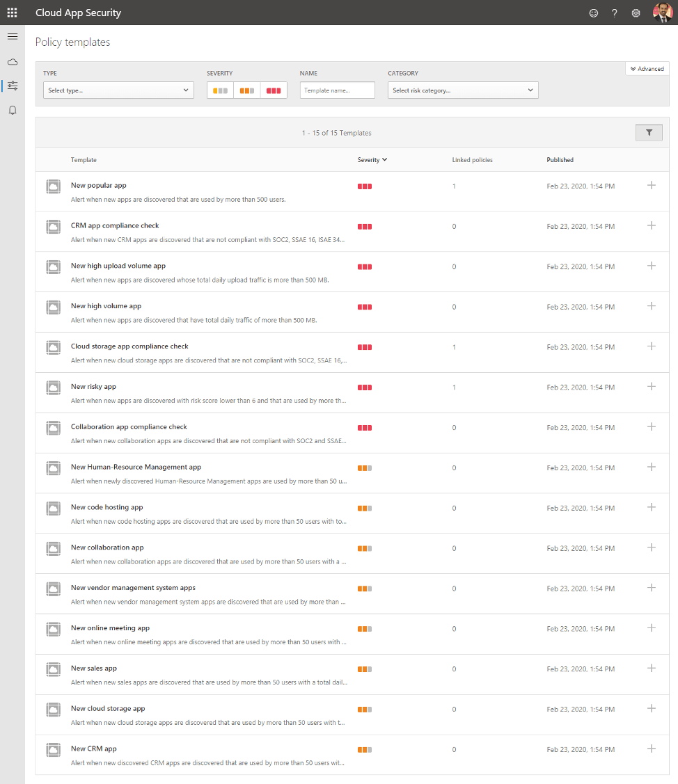Filter by high severity
The width and height of the screenshot is (678, 784).
(274, 90)
